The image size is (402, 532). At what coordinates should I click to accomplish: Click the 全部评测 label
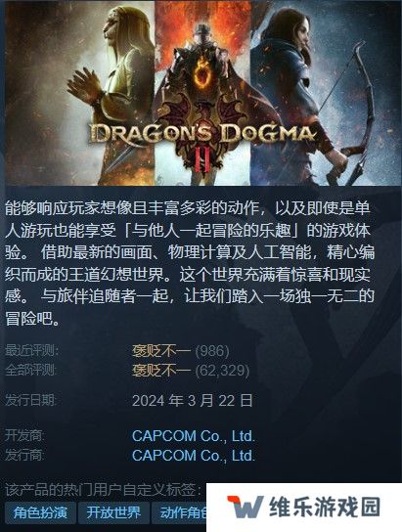tap(30, 371)
